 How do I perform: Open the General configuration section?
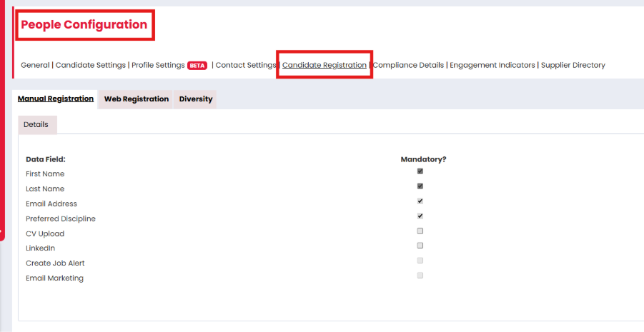coord(35,65)
